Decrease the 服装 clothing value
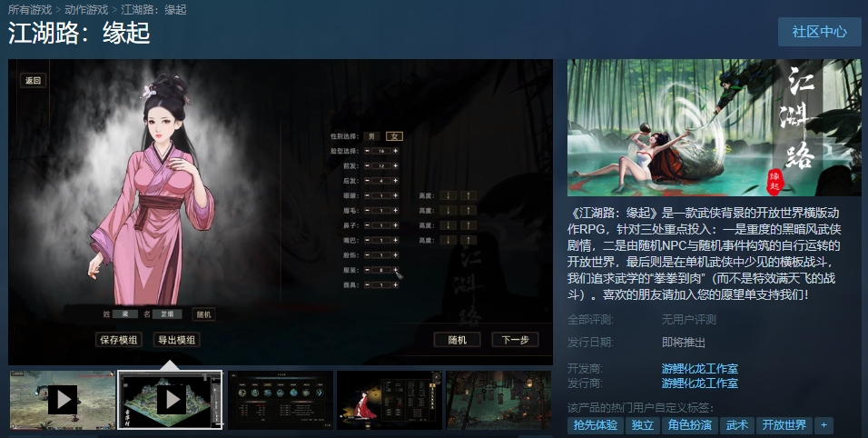 click(x=367, y=270)
